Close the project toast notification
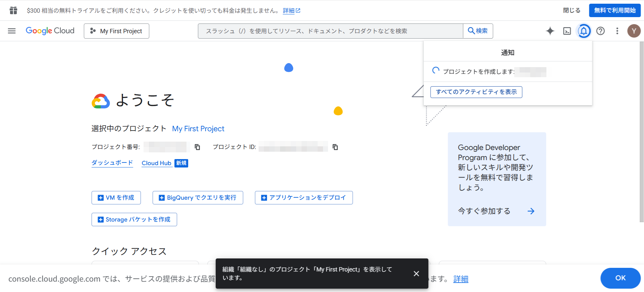The image size is (644, 292). click(x=416, y=274)
